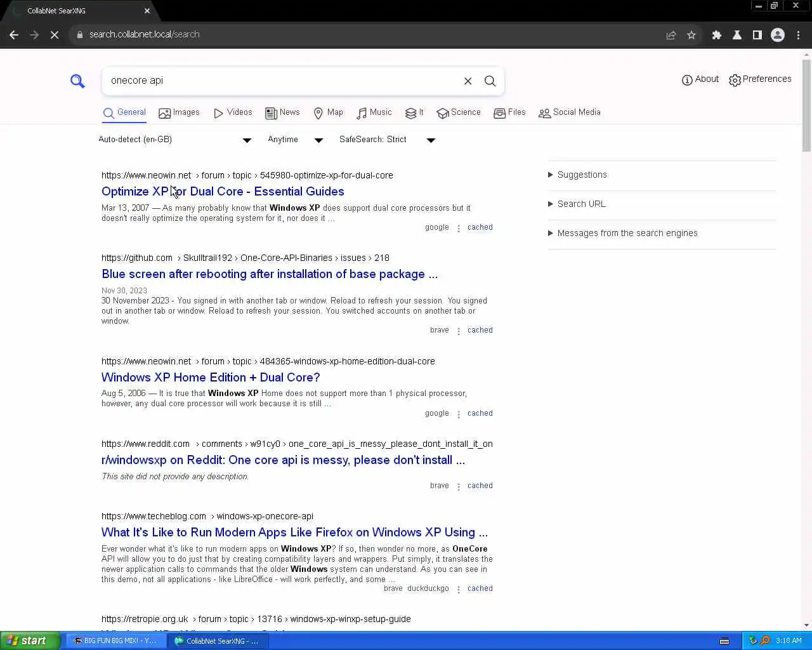The height and width of the screenshot is (650, 812).
Task: Open cached link for Windows XP Home Edition result
Action: tap(480, 413)
